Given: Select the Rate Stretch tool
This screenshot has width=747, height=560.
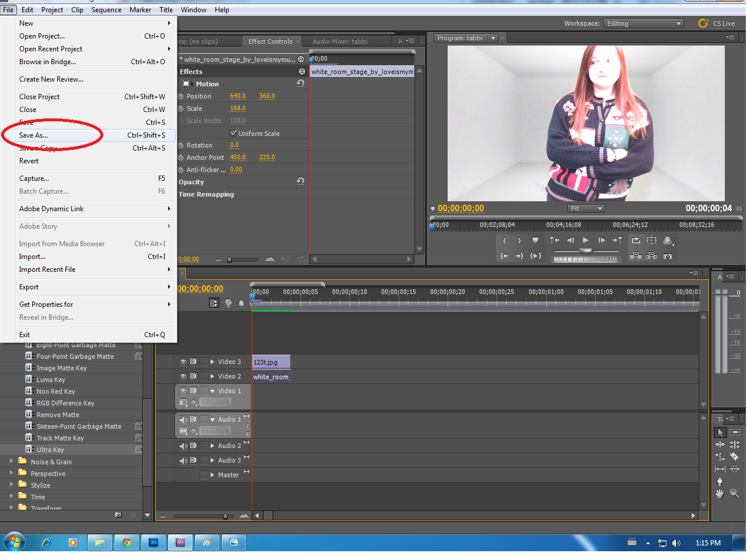Looking at the screenshot, I should coord(720,457).
